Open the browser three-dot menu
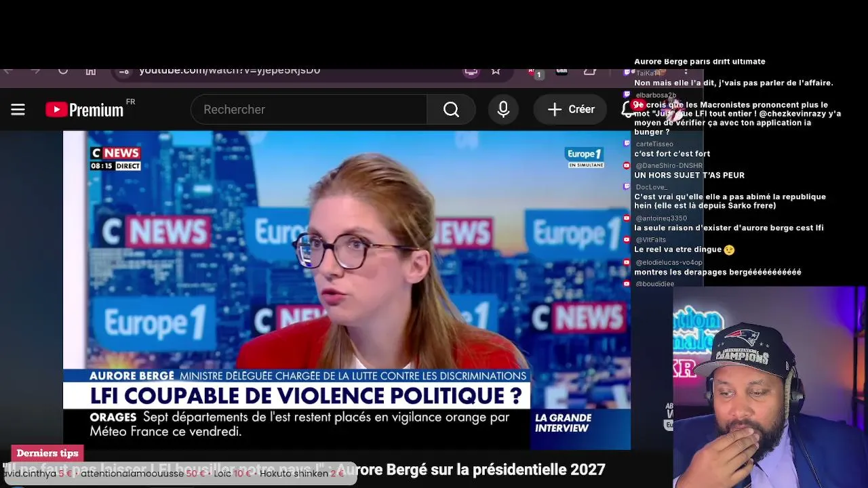868x488 pixels. click(686, 70)
